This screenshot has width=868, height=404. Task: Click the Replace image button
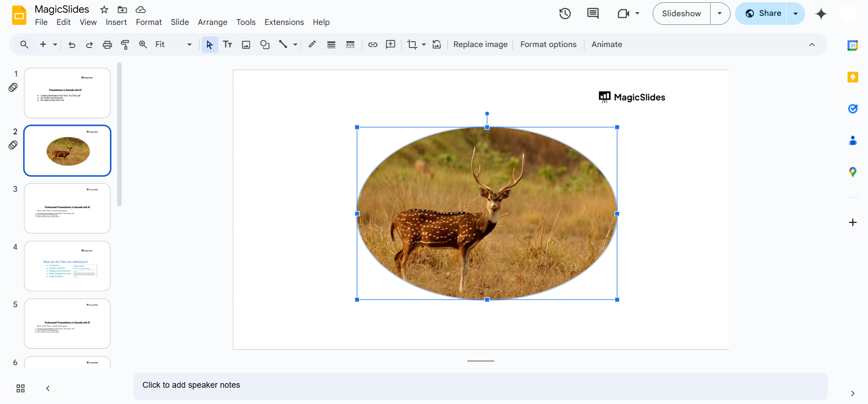480,44
